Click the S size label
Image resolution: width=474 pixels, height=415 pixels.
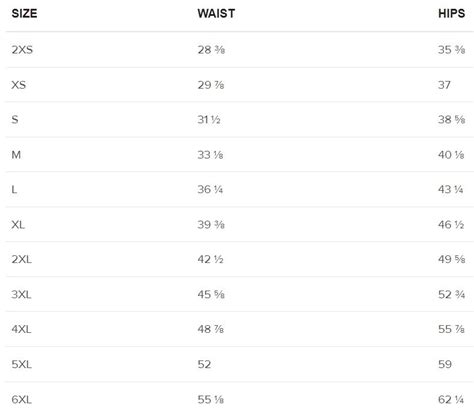click(x=15, y=120)
